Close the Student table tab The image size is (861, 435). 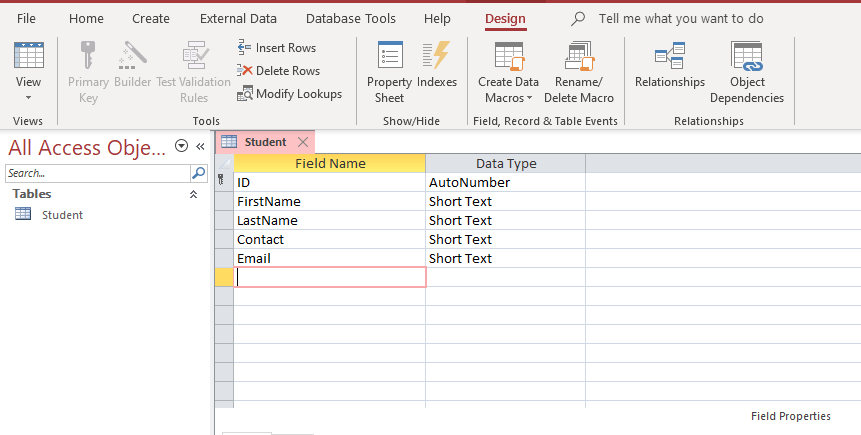303,142
